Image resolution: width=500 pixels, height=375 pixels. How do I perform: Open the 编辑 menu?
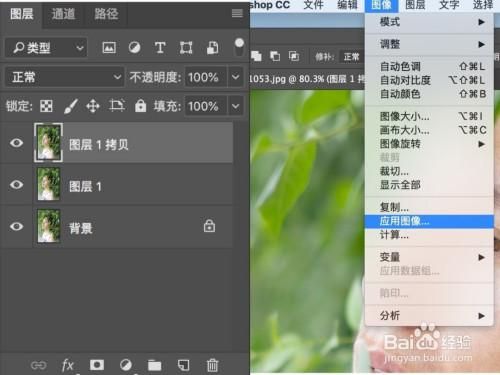347,5
